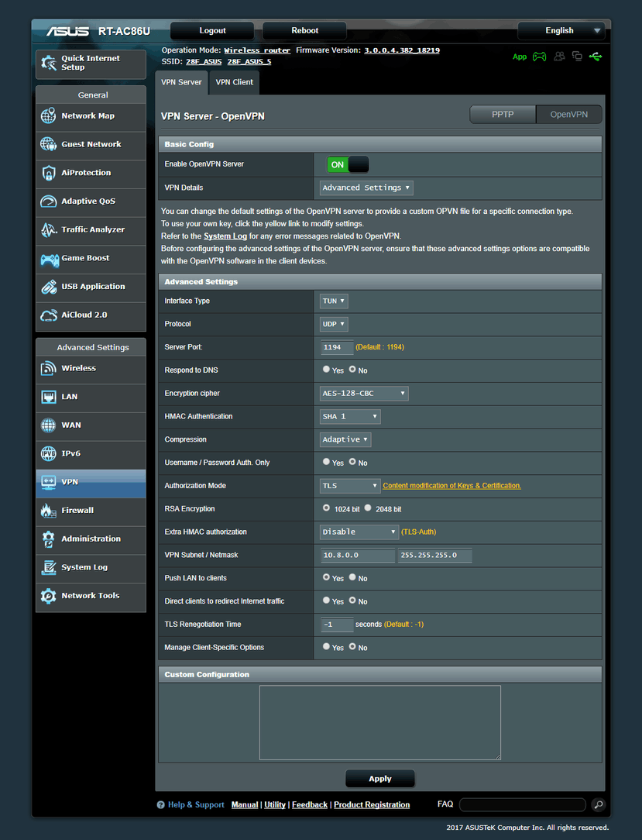642x840 pixels.
Task: Click the AiCloud 2.0 cloud icon
Action: tap(48, 315)
